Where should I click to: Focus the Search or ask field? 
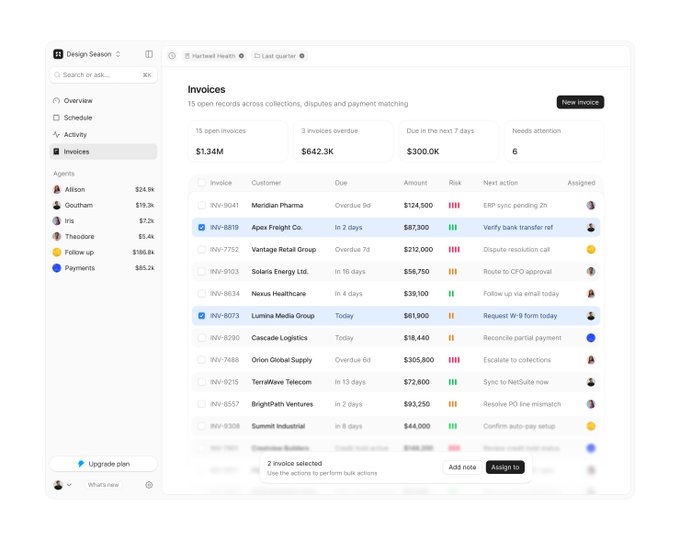(103, 75)
